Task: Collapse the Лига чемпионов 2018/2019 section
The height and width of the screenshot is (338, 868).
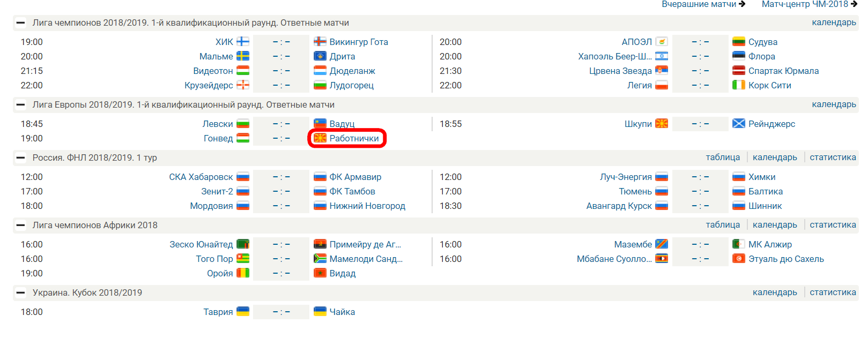Action: pos(20,23)
